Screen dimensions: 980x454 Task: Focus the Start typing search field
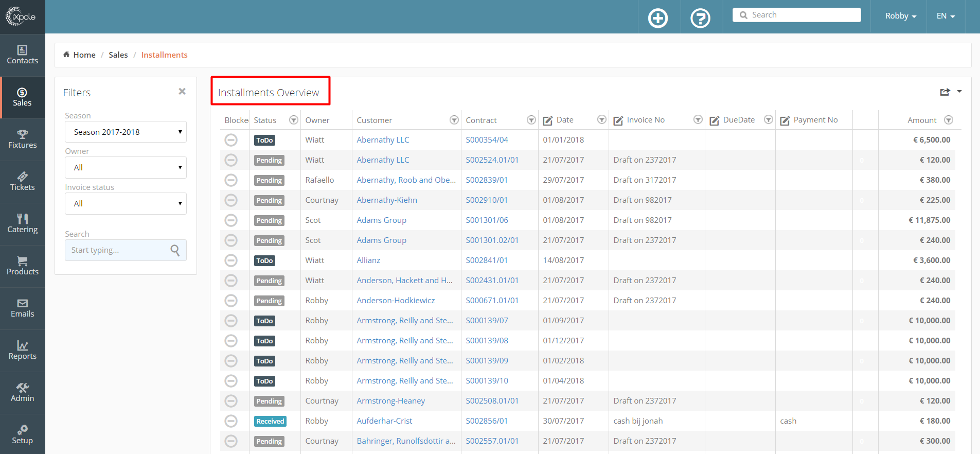click(126, 250)
